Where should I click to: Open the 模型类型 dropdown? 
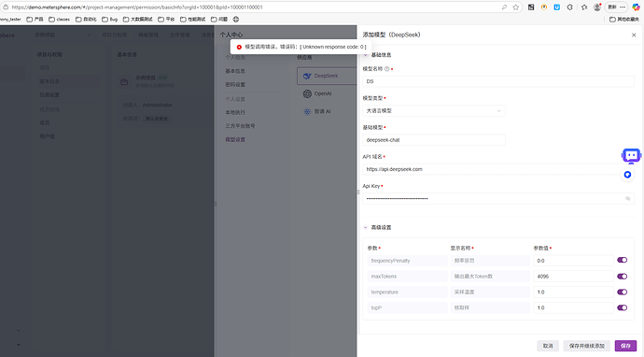point(434,110)
